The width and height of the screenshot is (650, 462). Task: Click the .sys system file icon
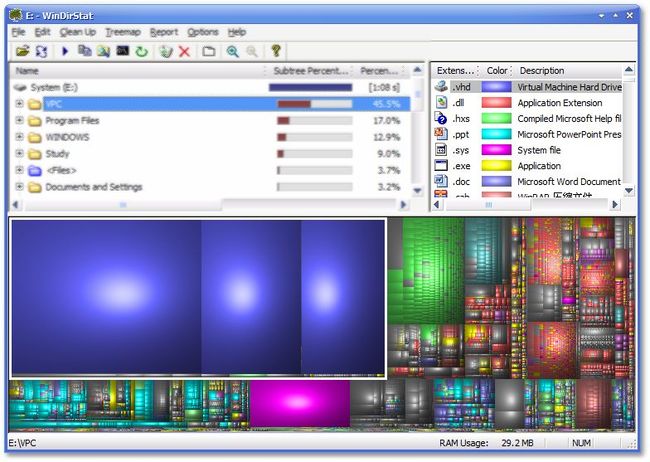[x=441, y=150]
